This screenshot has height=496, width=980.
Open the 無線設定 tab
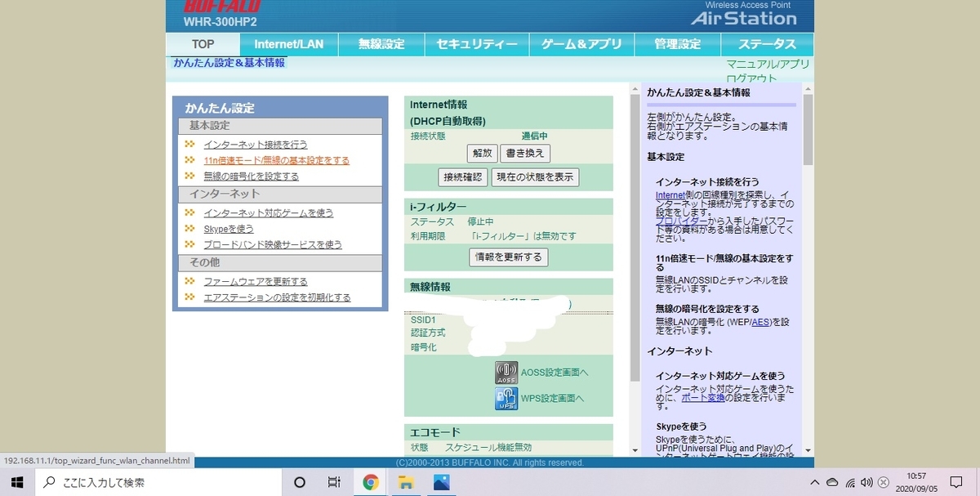point(381,44)
